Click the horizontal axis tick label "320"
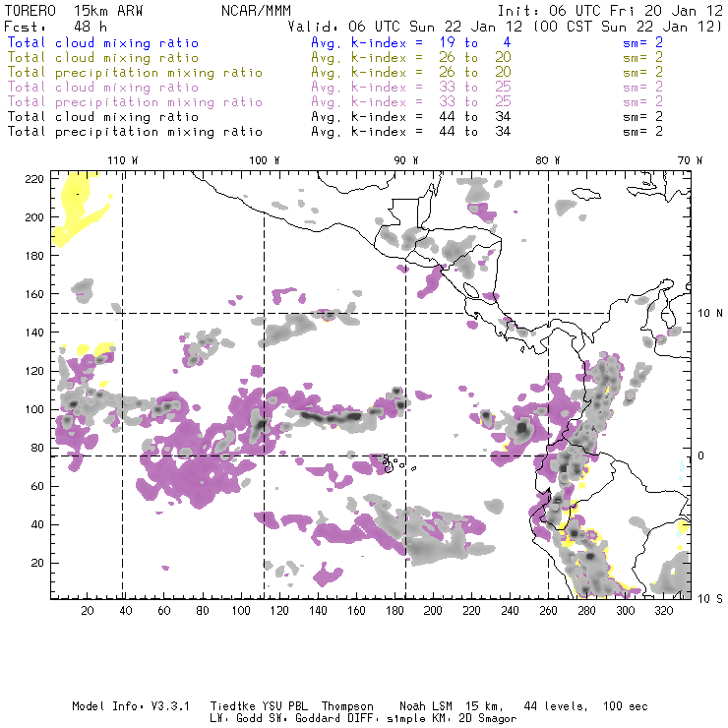 pos(664,611)
